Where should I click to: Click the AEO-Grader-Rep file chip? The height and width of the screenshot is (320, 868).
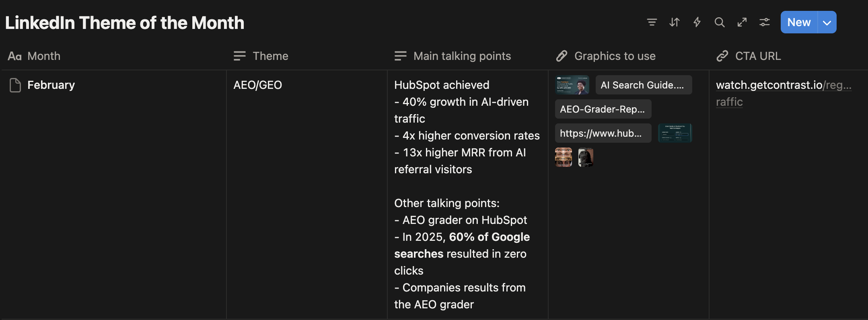coord(603,109)
